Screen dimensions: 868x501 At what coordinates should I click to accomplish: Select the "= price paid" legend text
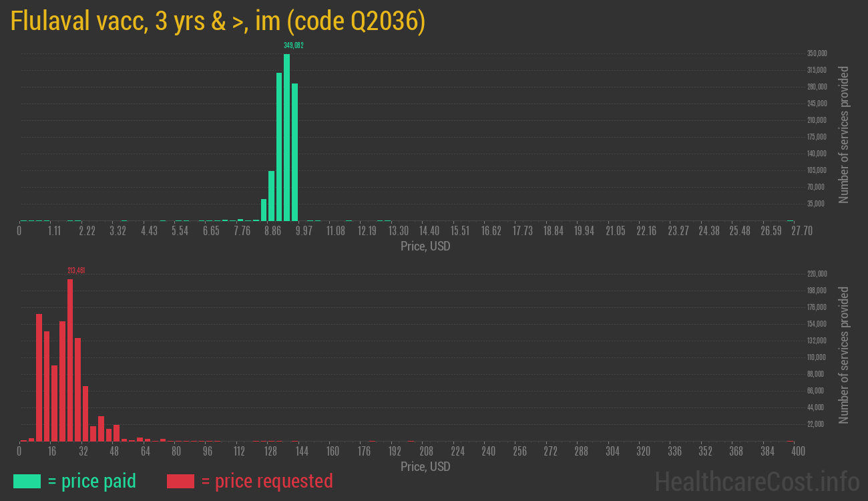click(92, 481)
